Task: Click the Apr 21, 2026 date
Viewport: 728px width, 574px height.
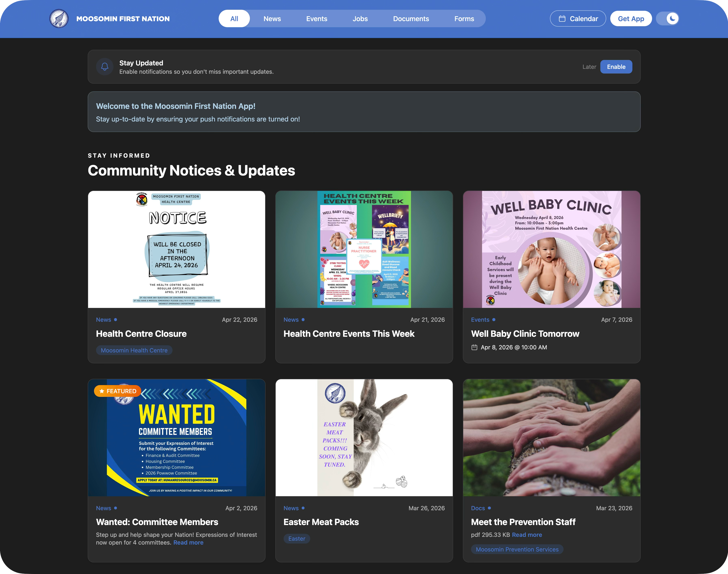Action: 427,319
